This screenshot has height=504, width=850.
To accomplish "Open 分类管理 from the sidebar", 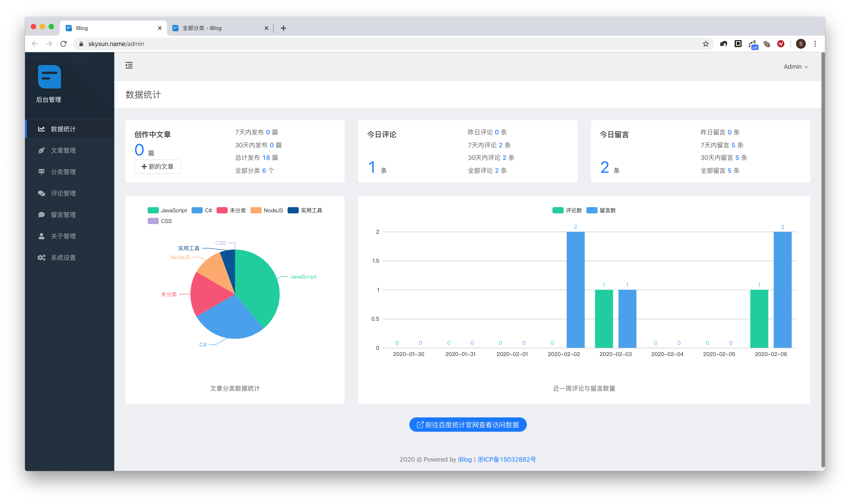I will pyautogui.click(x=63, y=172).
